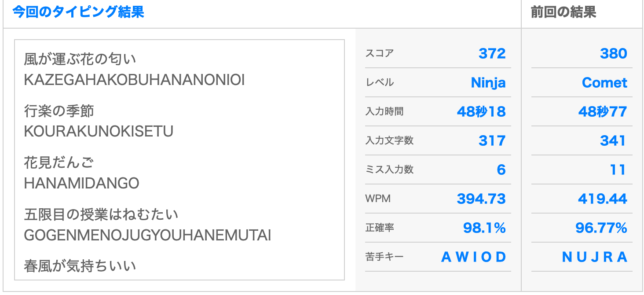
Task: Click the mistype count 6
Action: point(501,170)
